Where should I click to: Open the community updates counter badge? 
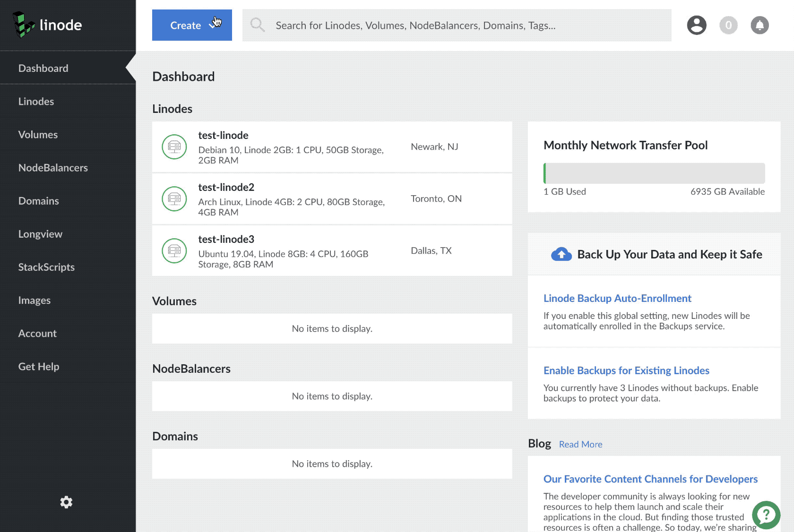(x=728, y=25)
